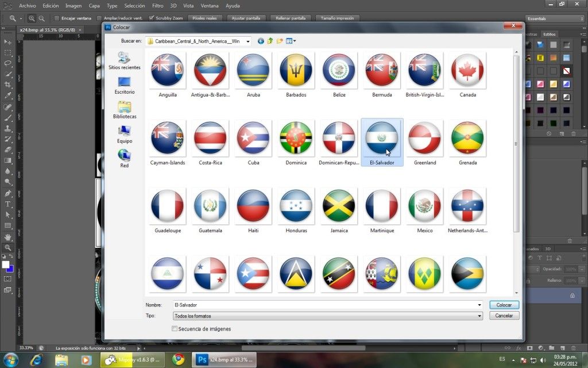
Task: Select the Clone Stamp tool
Action: pos(7,128)
